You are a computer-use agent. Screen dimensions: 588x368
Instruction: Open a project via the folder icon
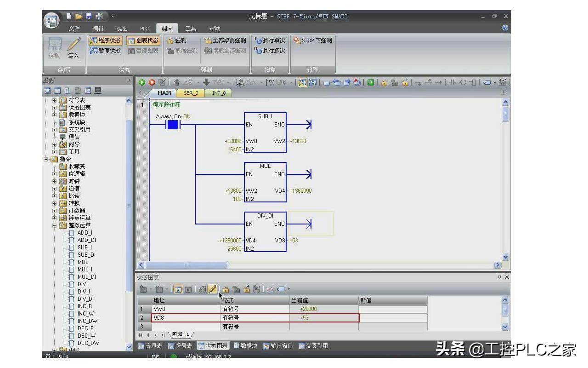79,17
